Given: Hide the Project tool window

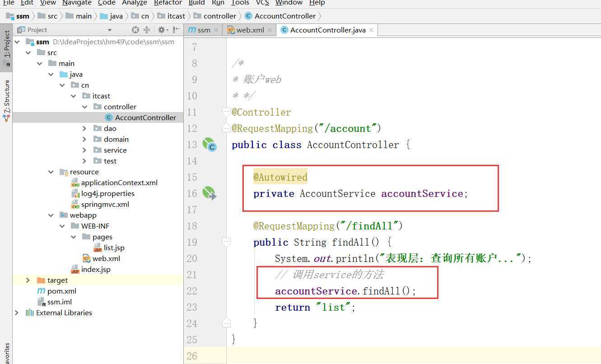Looking at the screenshot, I should (x=176, y=30).
